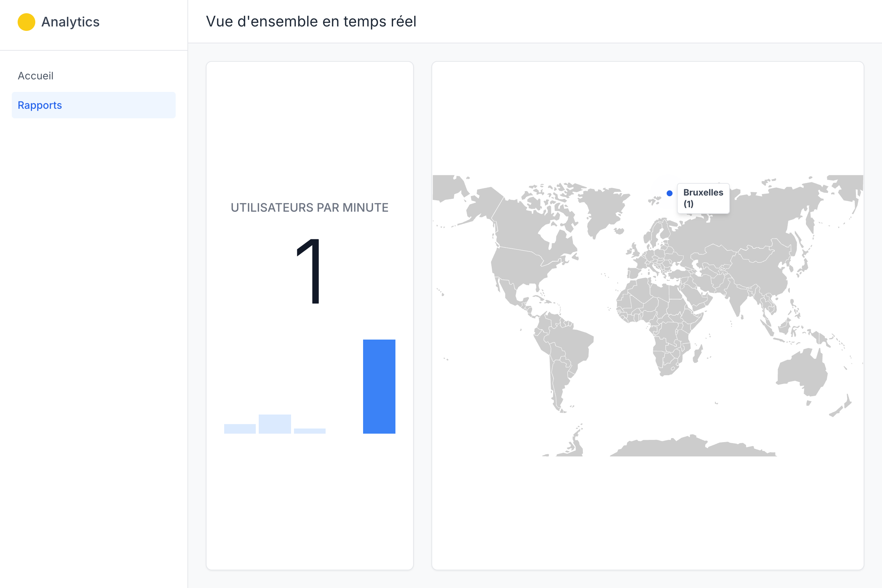The height and width of the screenshot is (588, 882).
Task: Click the Bruxelles (1) tooltip on the map
Action: point(703,198)
